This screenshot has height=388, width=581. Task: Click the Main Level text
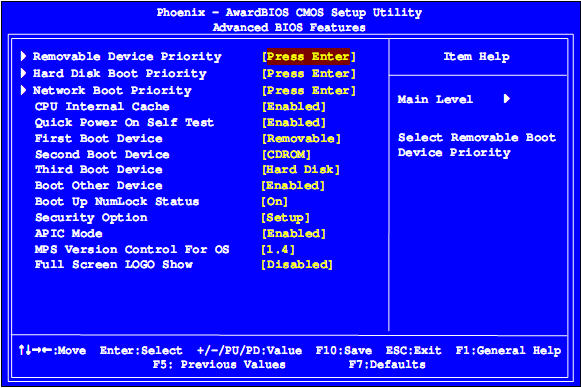coord(435,99)
